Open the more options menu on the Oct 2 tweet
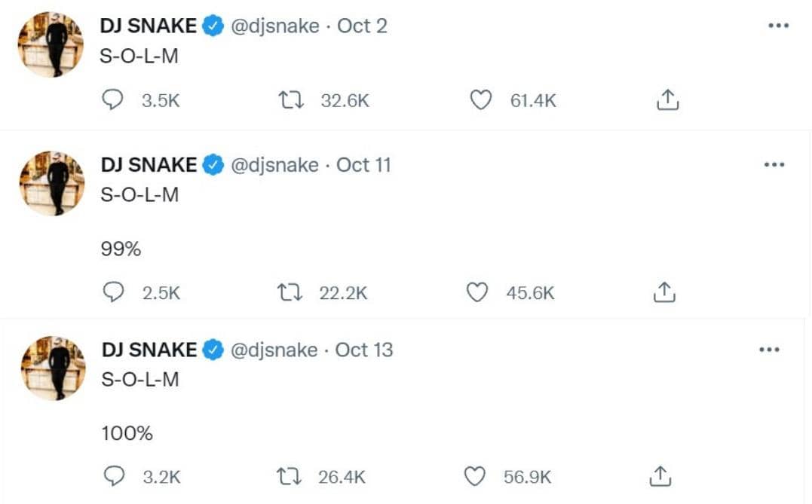The image size is (812, 504). tap(777, 25)
